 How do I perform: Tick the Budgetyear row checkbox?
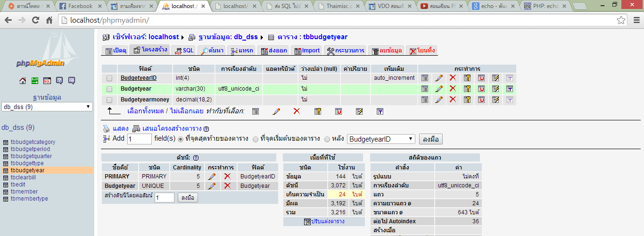(109, 89)
